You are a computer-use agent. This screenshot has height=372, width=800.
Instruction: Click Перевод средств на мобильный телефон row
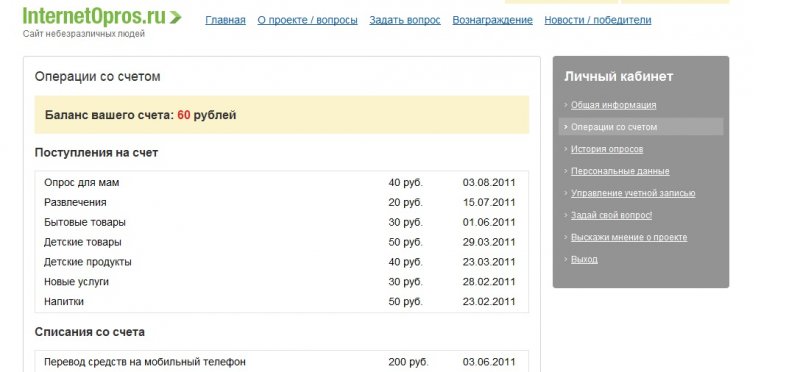pyautogui.click(x=281, y=362)
